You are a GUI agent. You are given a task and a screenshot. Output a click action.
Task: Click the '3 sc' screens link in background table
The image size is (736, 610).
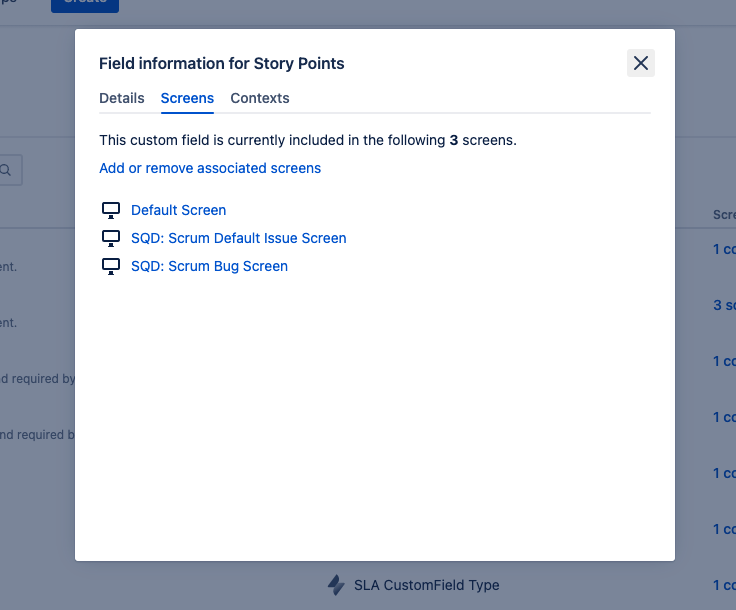coord(724,305)
